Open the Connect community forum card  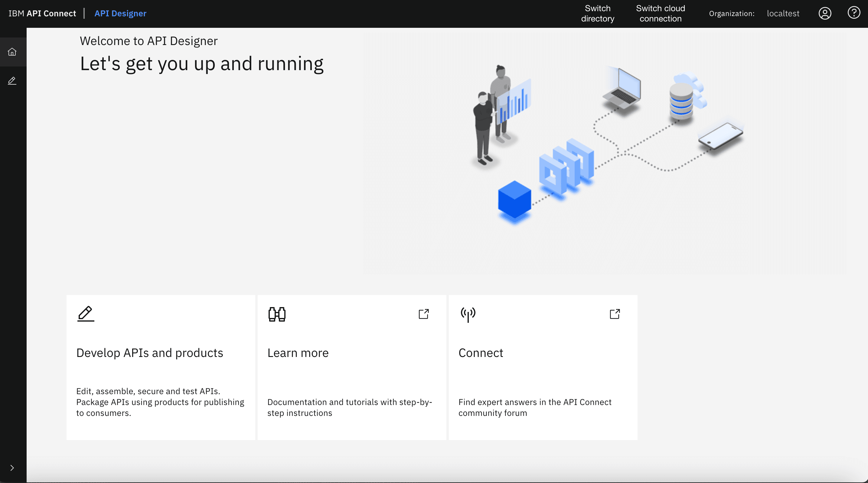point(543,367)
